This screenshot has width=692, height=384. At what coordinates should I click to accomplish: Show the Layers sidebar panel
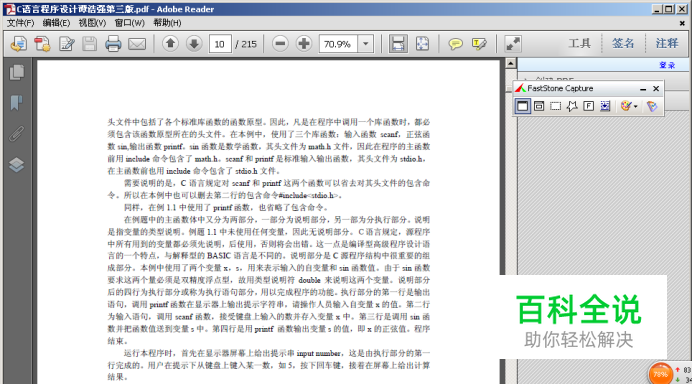click(17, 165)
